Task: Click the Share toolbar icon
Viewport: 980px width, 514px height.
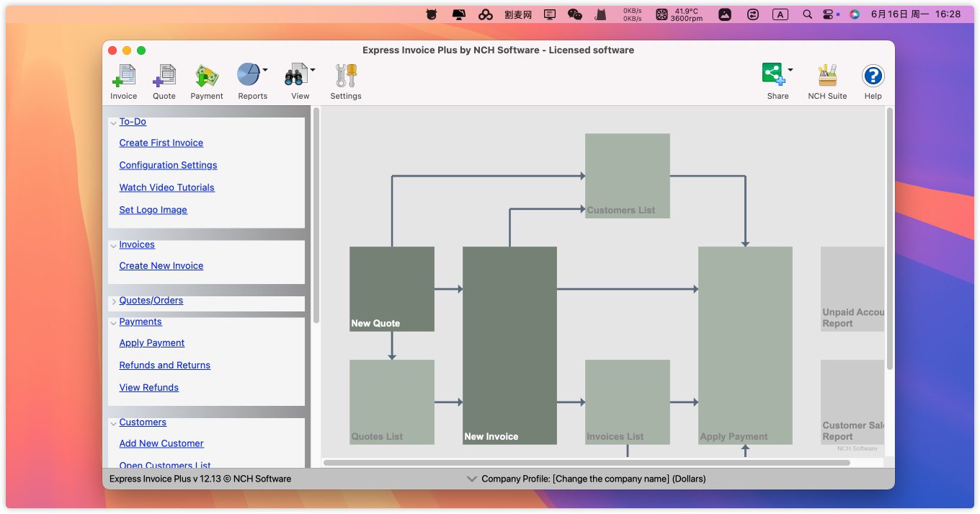Action: pyautogui.click(x=773, y=75)
